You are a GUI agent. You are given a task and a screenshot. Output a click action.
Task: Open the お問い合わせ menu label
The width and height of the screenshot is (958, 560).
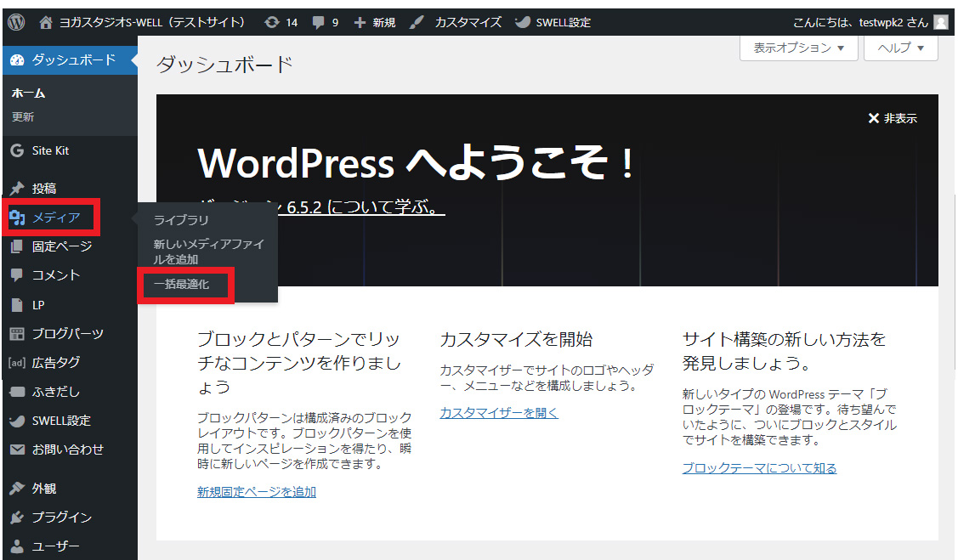(x=68, y=450)
